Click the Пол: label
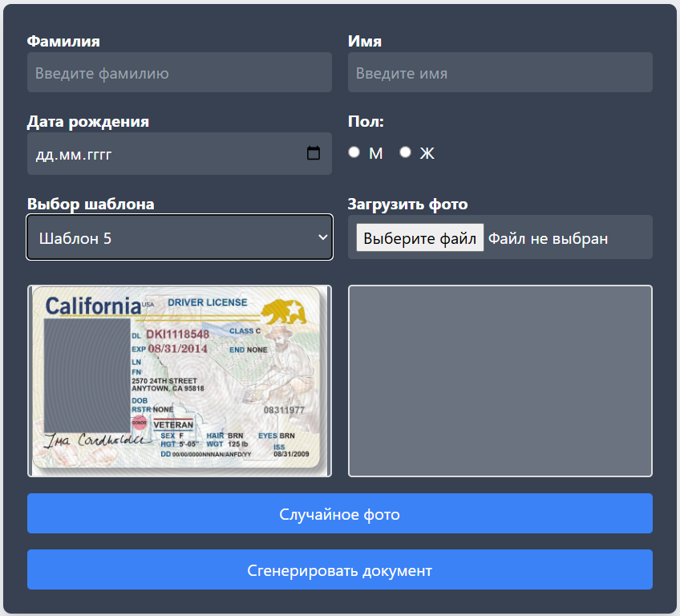 tap(366, 121)
